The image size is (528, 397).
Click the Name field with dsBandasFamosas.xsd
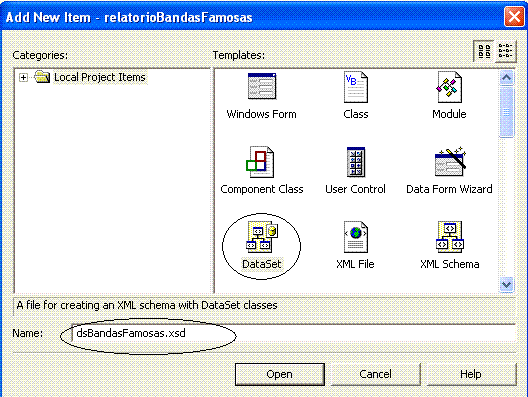[293, 333]
